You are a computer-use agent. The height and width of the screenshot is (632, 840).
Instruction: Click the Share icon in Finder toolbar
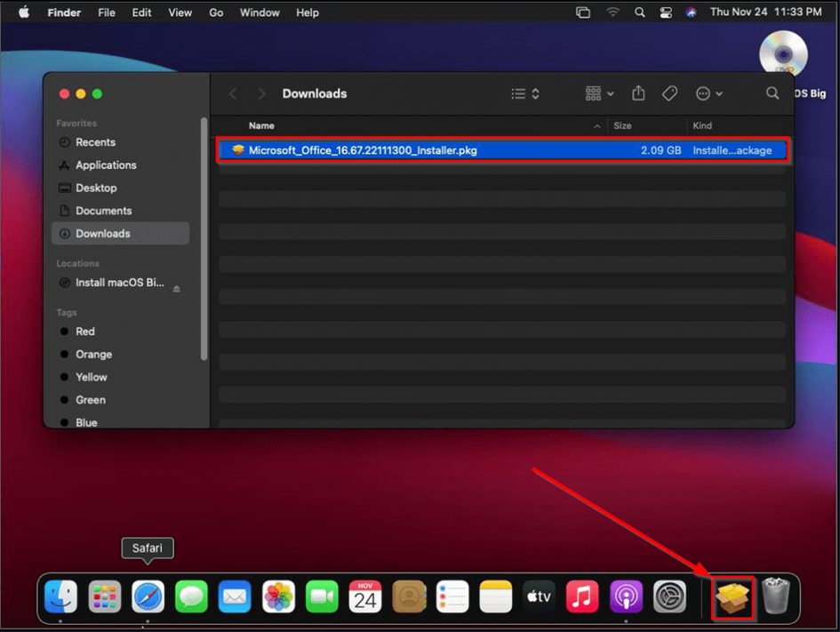point(638,93)
